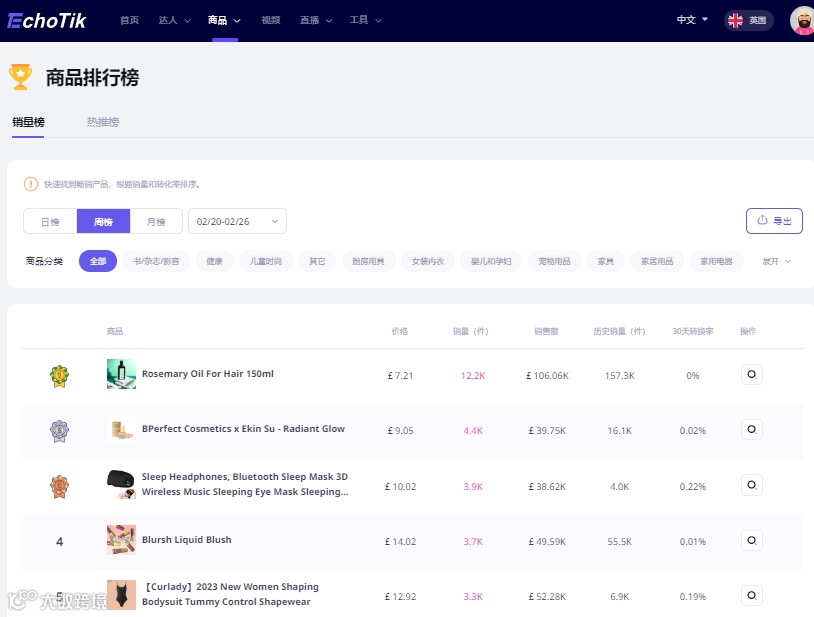
Task: Filter by 宠物用品 category
Action: (x=554, y=261)
